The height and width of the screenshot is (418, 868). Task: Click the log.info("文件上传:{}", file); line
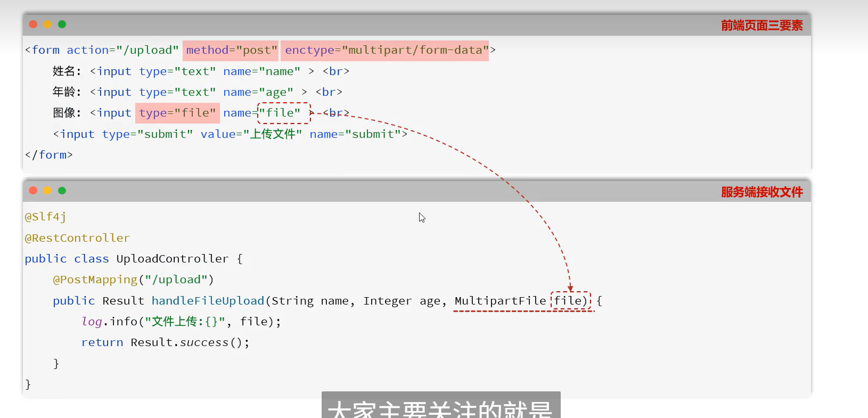(181, 322)
